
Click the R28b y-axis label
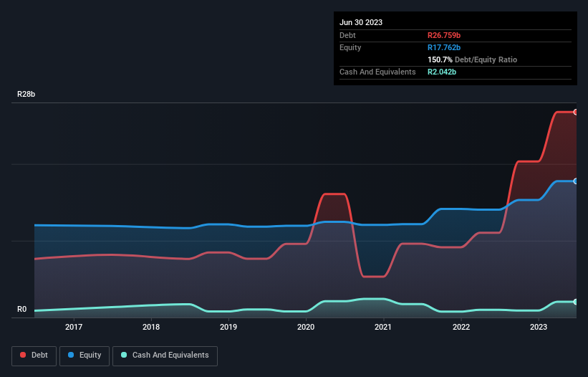click(x=26, y=94)
